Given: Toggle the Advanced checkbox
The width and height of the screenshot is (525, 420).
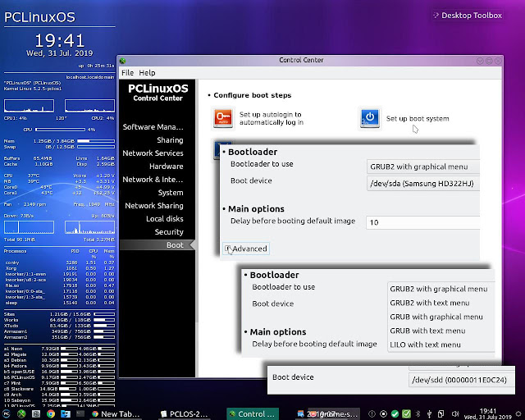Looking at the screenshot, I should coord(228,249).
